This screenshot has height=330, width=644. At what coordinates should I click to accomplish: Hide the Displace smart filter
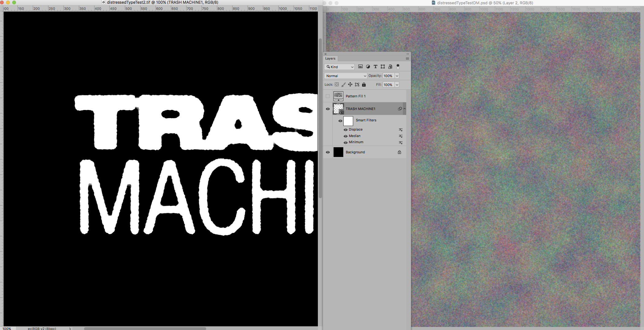tap(345, 130)
